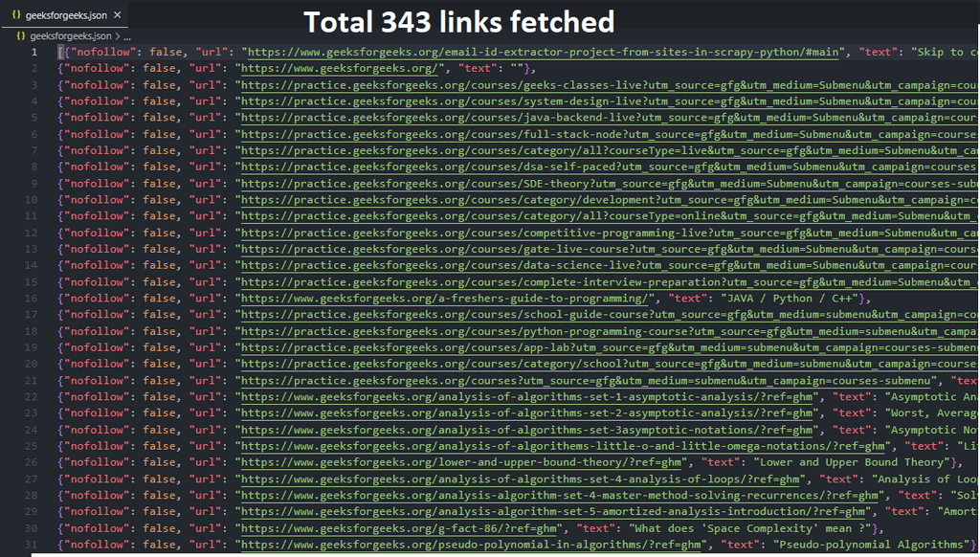Open the SDE-theory course link
This screenshot has height=557, width=980.
tap(610, 183)
